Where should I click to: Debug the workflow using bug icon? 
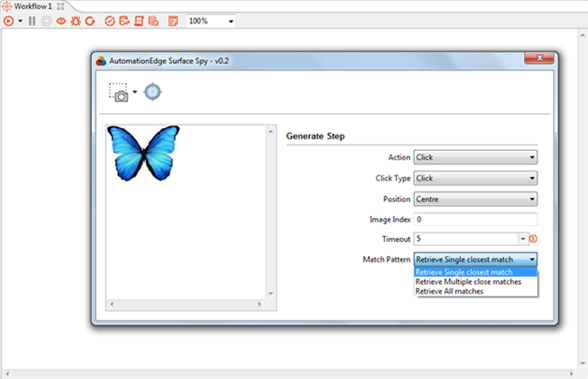(75, 21)
